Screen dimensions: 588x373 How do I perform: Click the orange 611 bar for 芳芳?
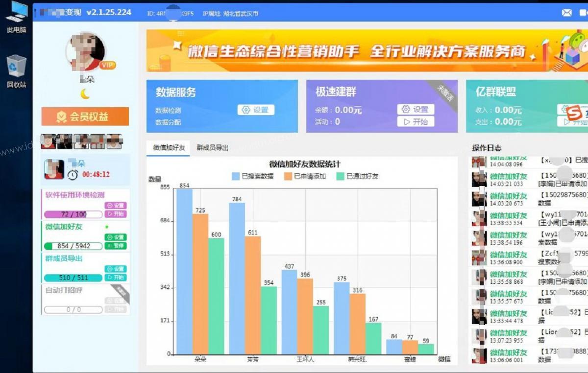coord(253,295)
